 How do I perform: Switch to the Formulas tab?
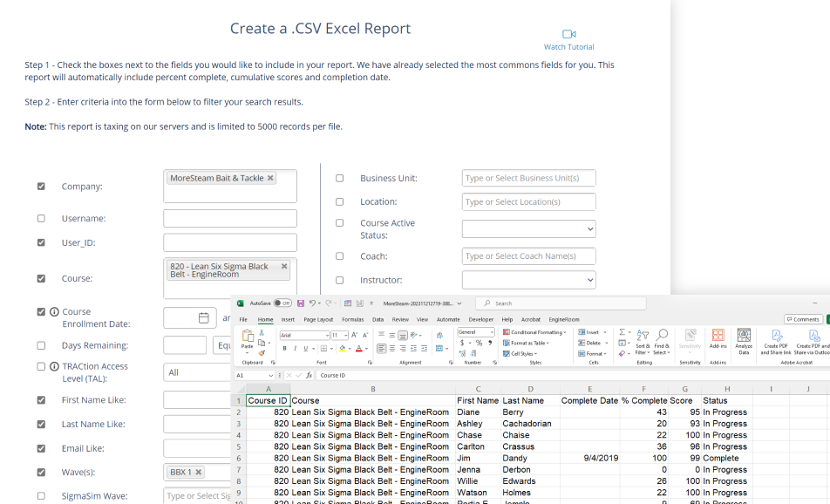(x=352, y=320)
